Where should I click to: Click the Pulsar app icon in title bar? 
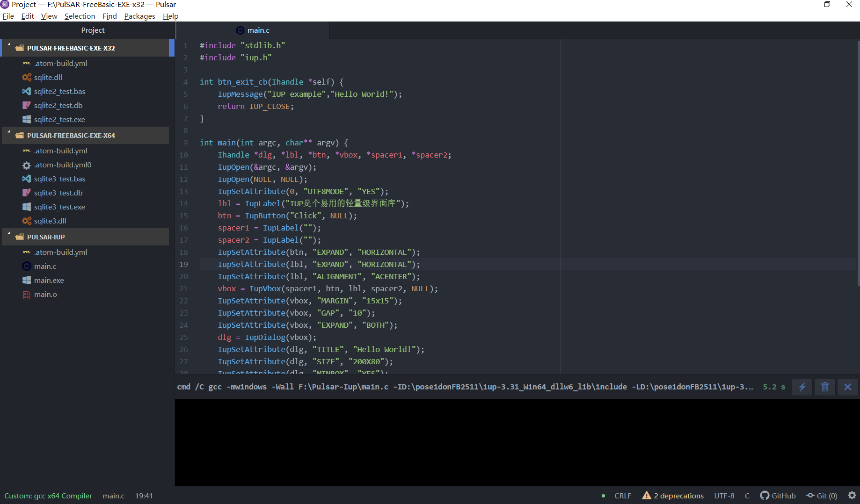coord(5,4)
